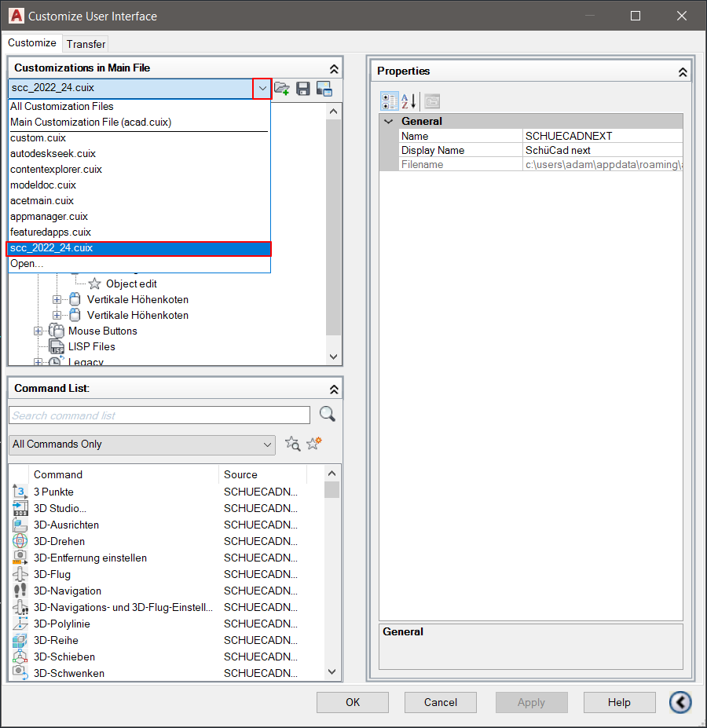
Task: Sort Properties alphabetically with A-Z icon
Action: coord(409,101)
